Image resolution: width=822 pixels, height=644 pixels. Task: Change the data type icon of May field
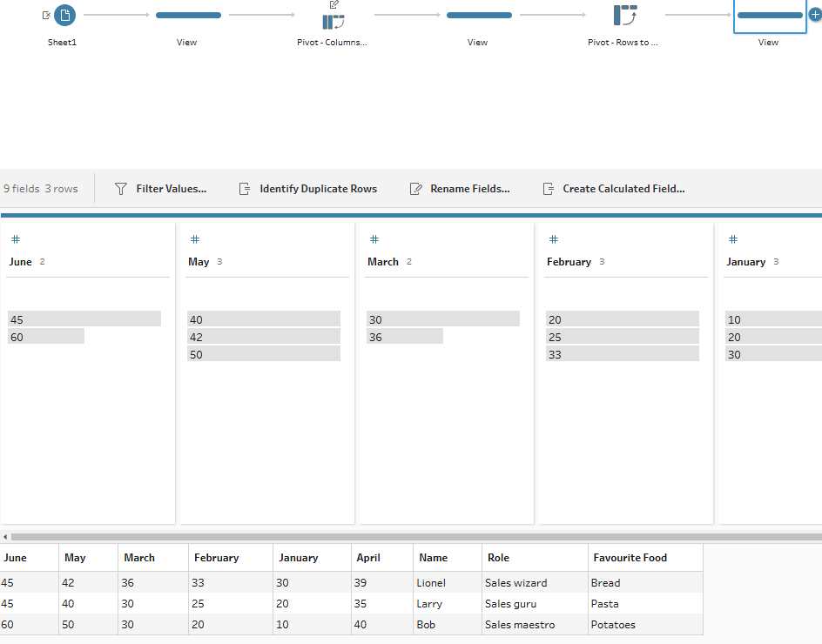(195, 239)
